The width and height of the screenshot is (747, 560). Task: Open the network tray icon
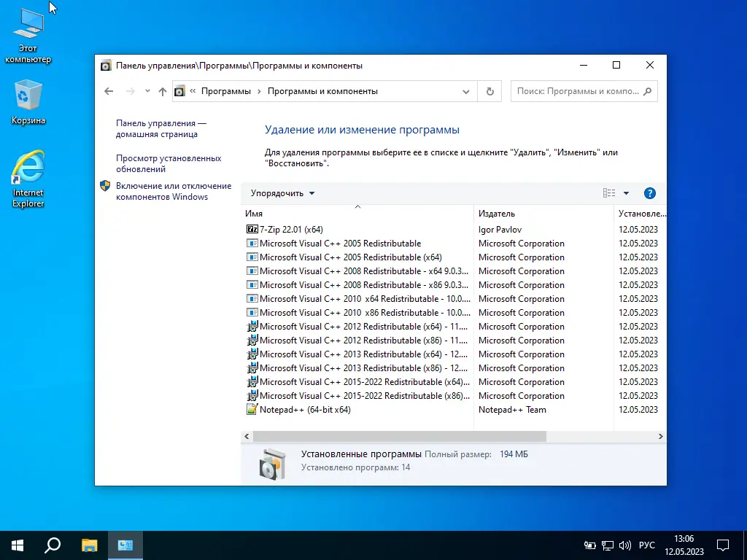608,545
